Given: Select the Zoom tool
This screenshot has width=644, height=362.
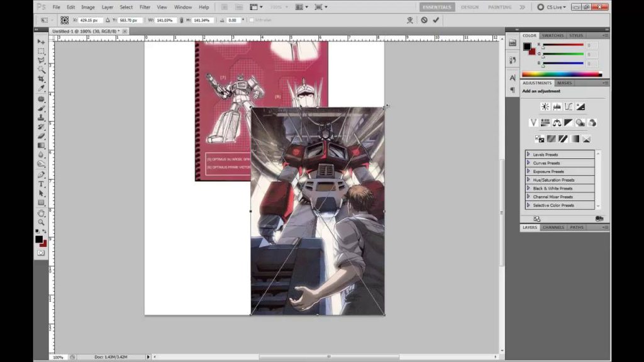Looking at the screenshot, I should point(41,222).
